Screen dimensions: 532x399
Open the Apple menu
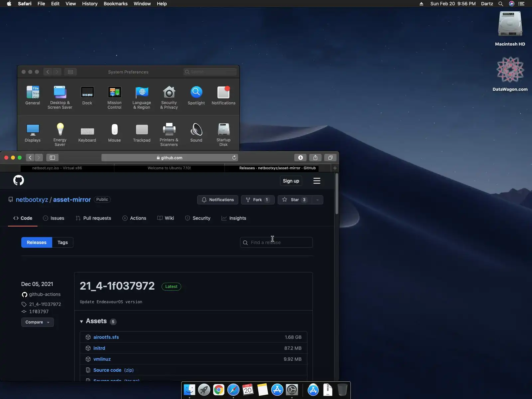click(9, 4)
